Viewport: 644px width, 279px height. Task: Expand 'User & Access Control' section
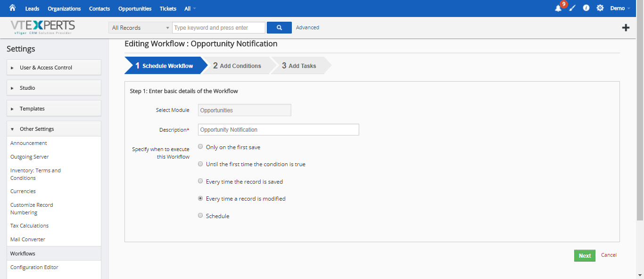point(54,68)
